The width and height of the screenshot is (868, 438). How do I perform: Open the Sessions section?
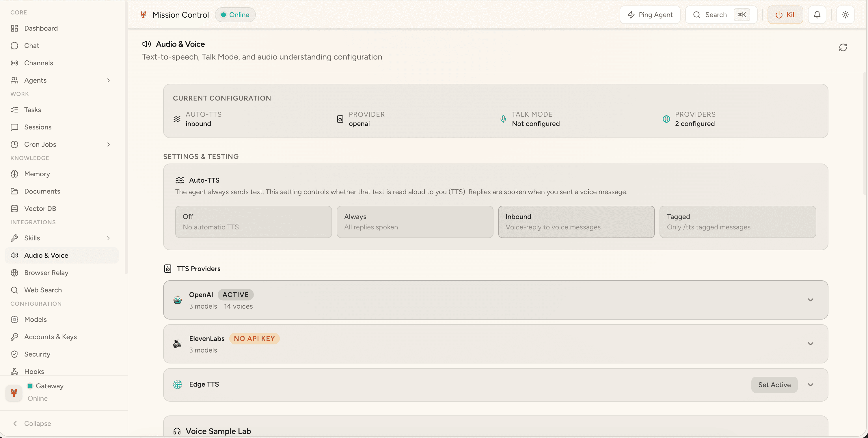[38, 127]
